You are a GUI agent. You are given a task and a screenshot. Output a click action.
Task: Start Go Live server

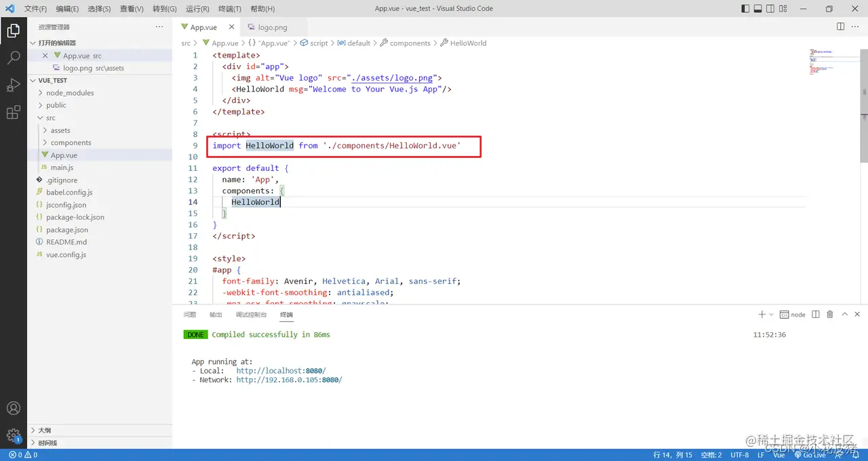coord(810,455)
